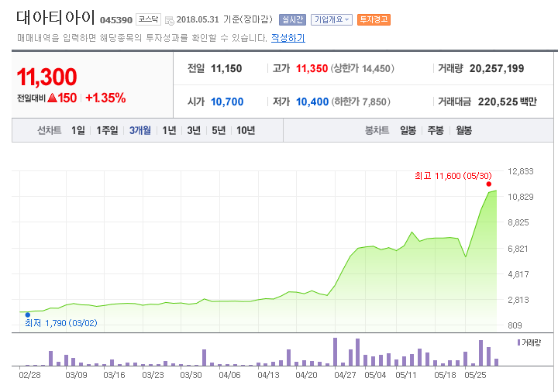The width and height of the screenshot is (558, 392).
Task: Click the 거래량 volume legend
Action: click(x=529, y=342)
